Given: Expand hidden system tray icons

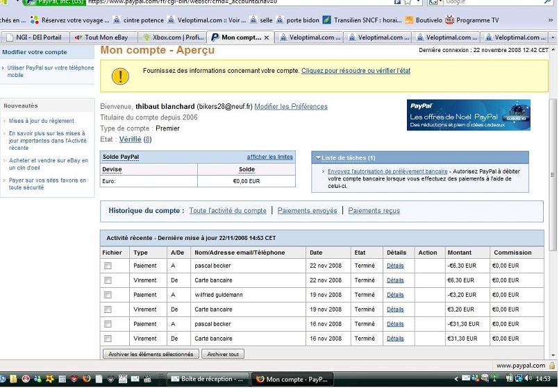Looking at the screenshot, I should tap(456, 379).
